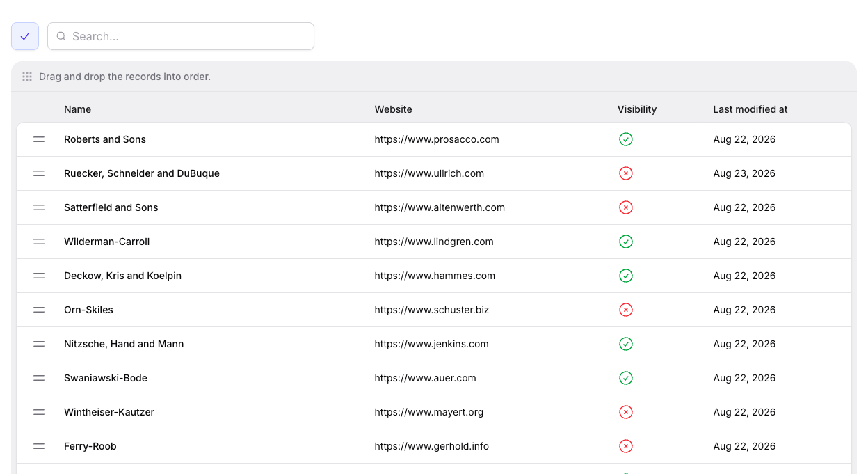The height and width of the screenshot is (474, 868).
Task: Click the date in the Ferry-Roob row
Action: [x=744, y=446]
